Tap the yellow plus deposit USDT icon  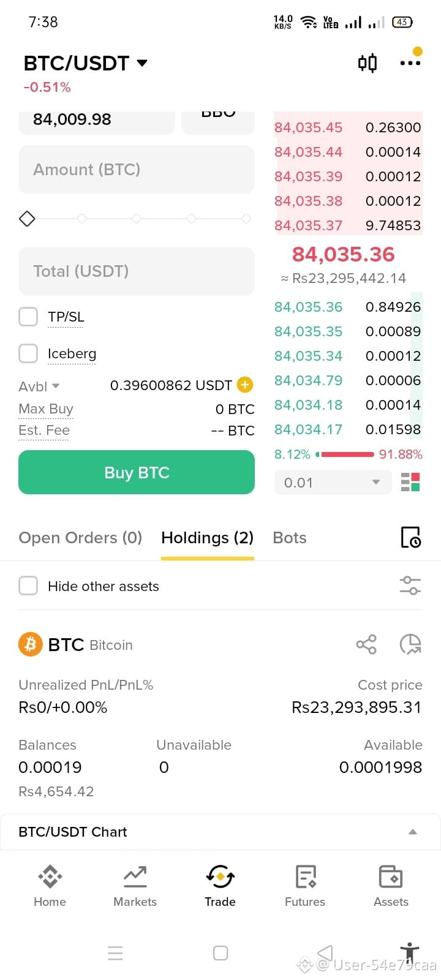click(245, 385)
